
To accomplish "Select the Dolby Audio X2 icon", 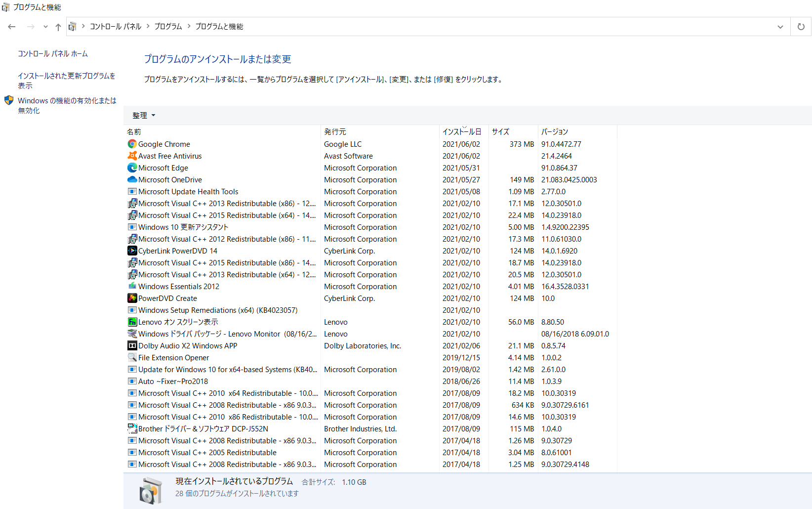I will [132, 346].
